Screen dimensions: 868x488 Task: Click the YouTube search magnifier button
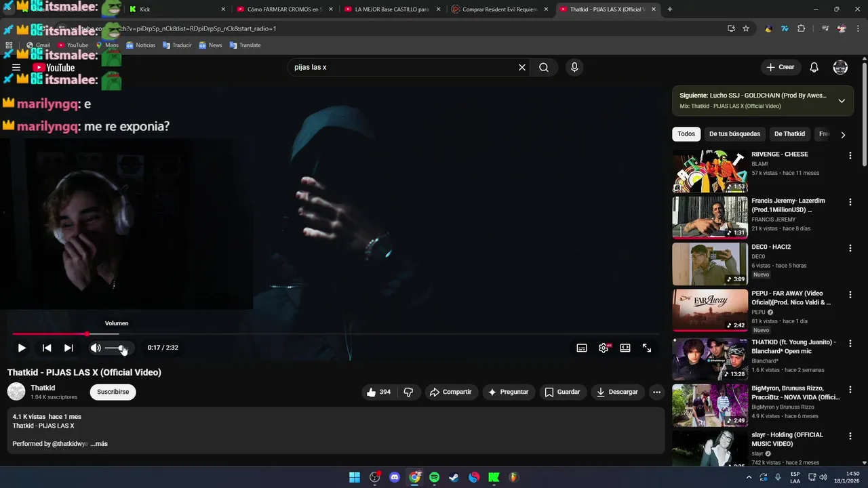(x=544, y=67)
